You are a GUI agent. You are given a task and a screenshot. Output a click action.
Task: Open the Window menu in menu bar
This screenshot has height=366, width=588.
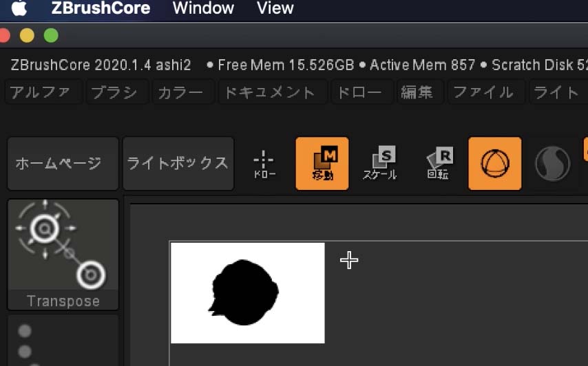tap(203, 8)
